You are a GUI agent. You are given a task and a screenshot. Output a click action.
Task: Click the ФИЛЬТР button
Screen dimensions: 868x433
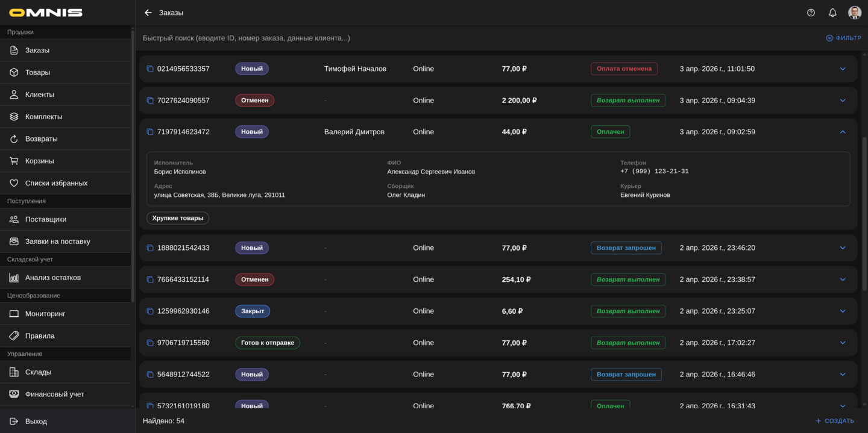(843, 38)
